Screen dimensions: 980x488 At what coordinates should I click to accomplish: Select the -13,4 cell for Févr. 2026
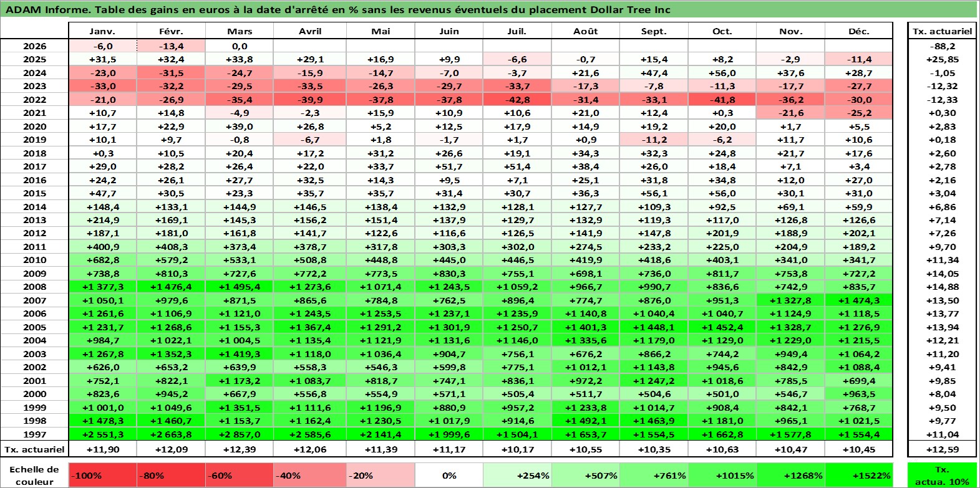171,46
